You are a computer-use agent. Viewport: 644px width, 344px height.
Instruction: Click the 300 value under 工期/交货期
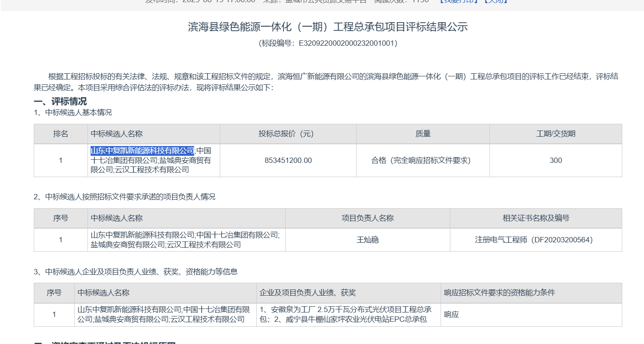click(x=556, y=161)
